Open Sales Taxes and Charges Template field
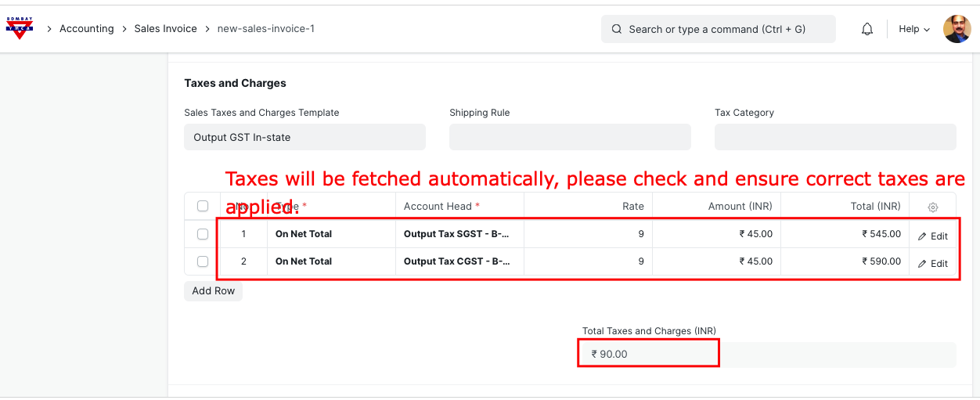 tap(304, 137)
